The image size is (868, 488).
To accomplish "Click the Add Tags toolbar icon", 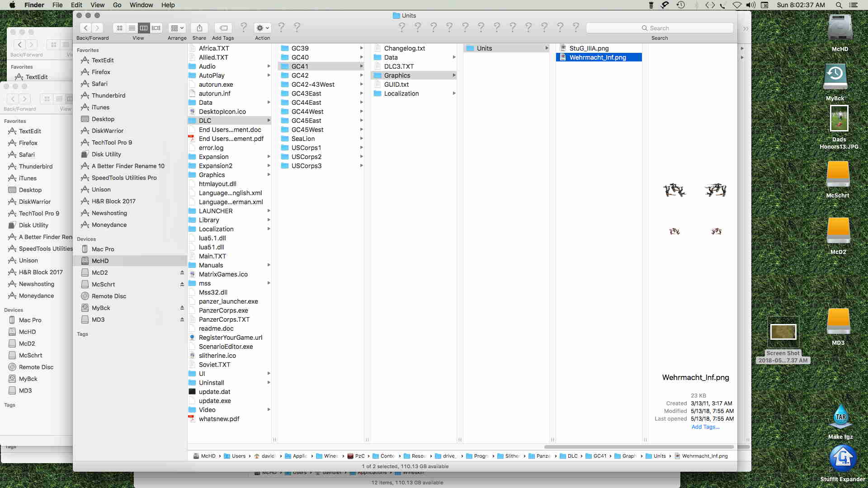I will point(223,28).
